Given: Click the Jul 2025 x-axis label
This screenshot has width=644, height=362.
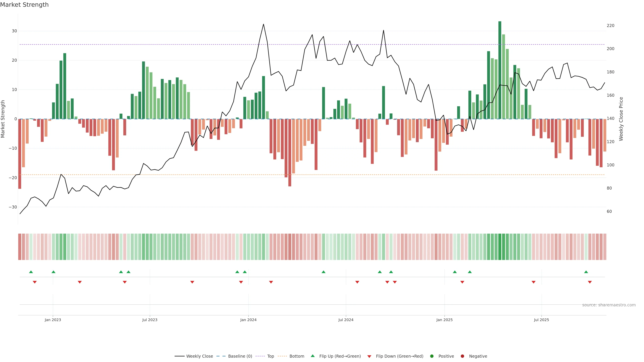Looking at the screenshot, I should [x=541, y=320].
